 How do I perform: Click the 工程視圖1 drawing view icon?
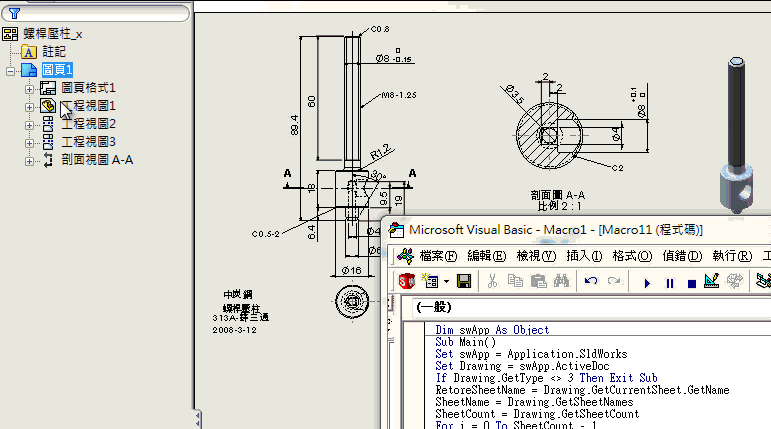48,106
